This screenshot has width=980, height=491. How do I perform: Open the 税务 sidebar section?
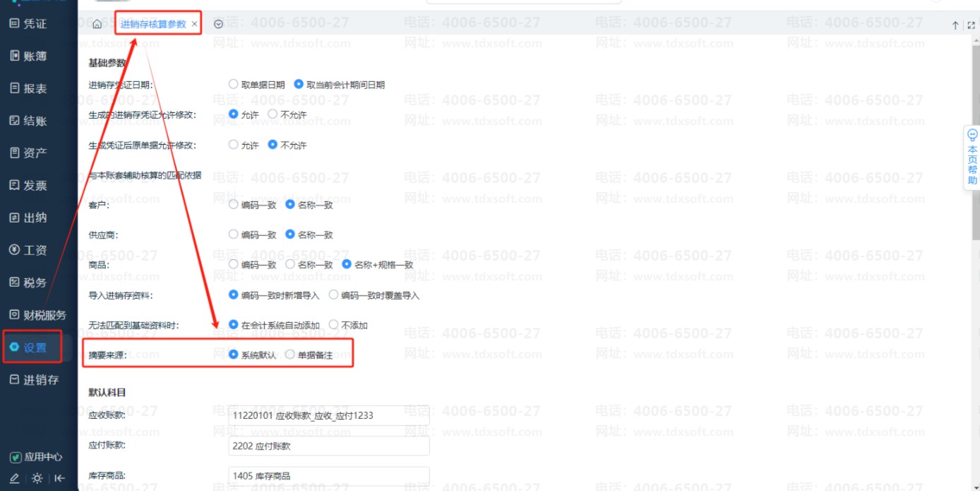pos(28,283)
